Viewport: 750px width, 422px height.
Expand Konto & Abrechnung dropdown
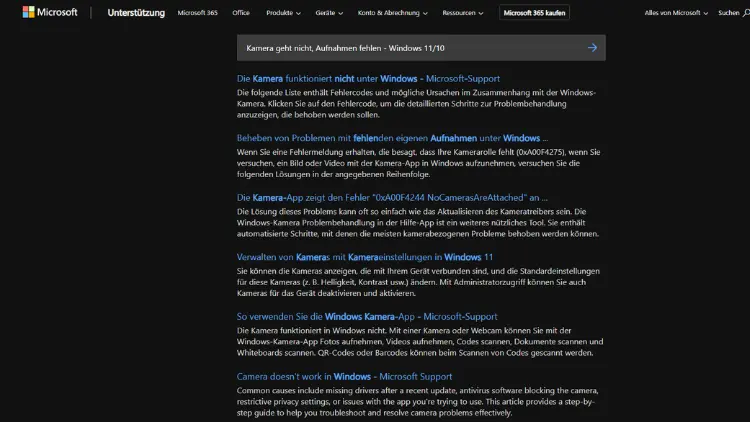pos(392,13)
